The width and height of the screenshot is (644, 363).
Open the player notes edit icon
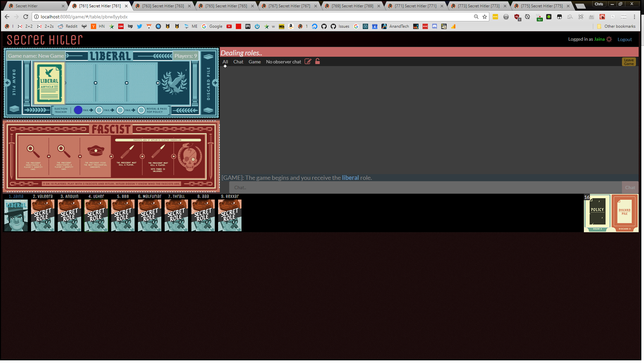click(308, 61)
